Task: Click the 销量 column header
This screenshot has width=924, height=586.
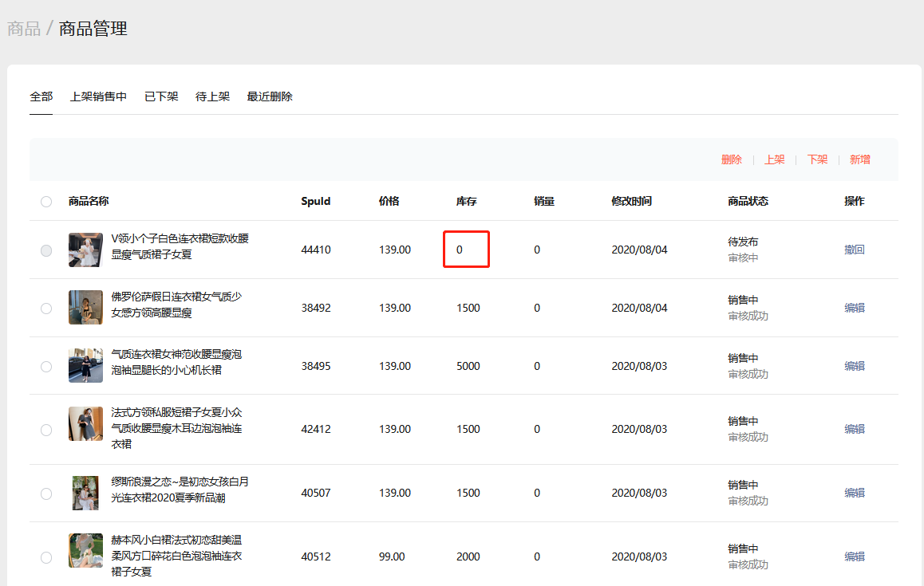Action: (544, 202)
